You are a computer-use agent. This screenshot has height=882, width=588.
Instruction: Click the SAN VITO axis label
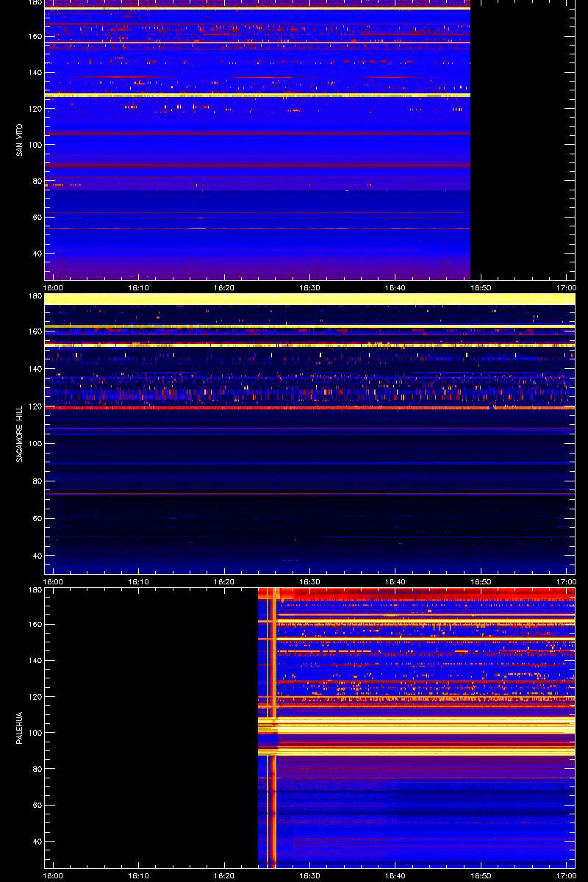(x=18, y=140)
